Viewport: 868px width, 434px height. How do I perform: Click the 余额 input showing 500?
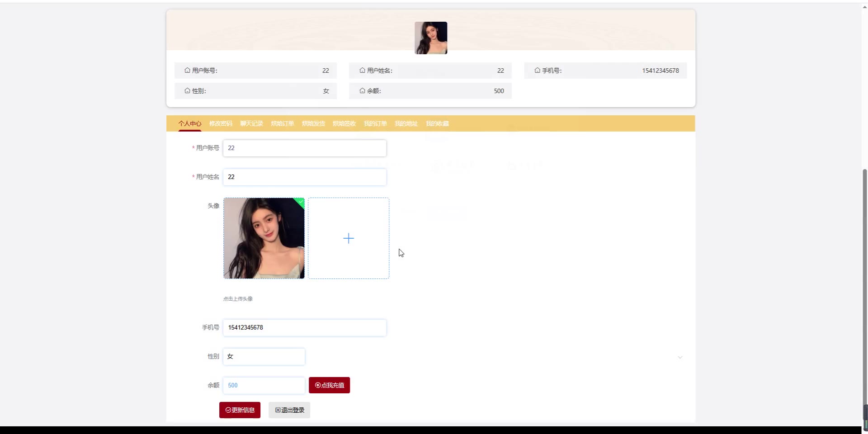point(264,386)
